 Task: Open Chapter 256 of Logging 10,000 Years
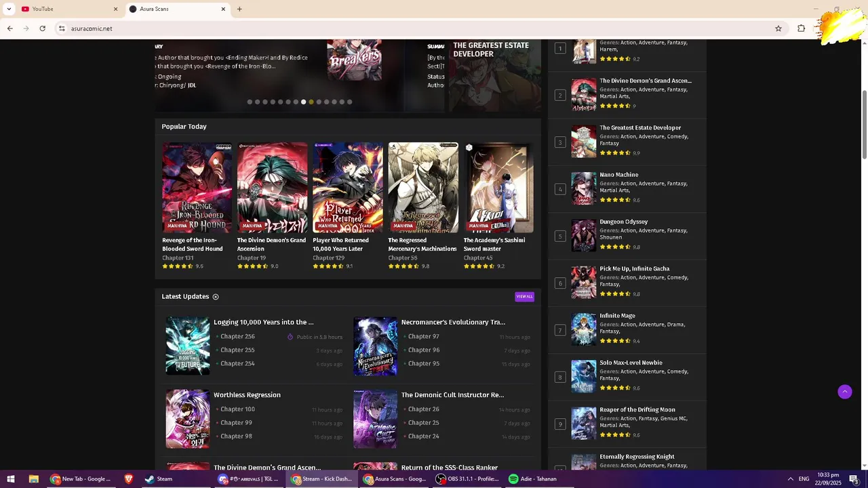pos(237,336)
